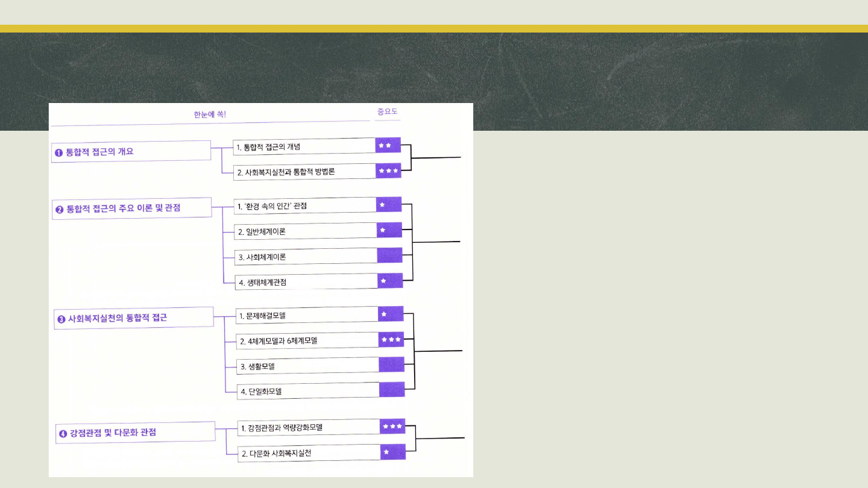Click the one-star badge beside 일반체계이론
This screenshot has width=868, height=488.
[x=389, y=230]
